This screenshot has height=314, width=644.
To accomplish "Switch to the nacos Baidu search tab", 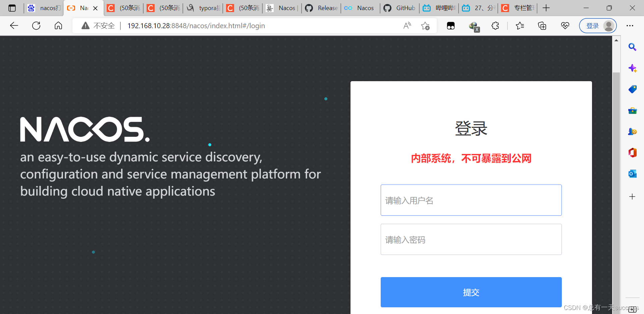I will 44,8.
